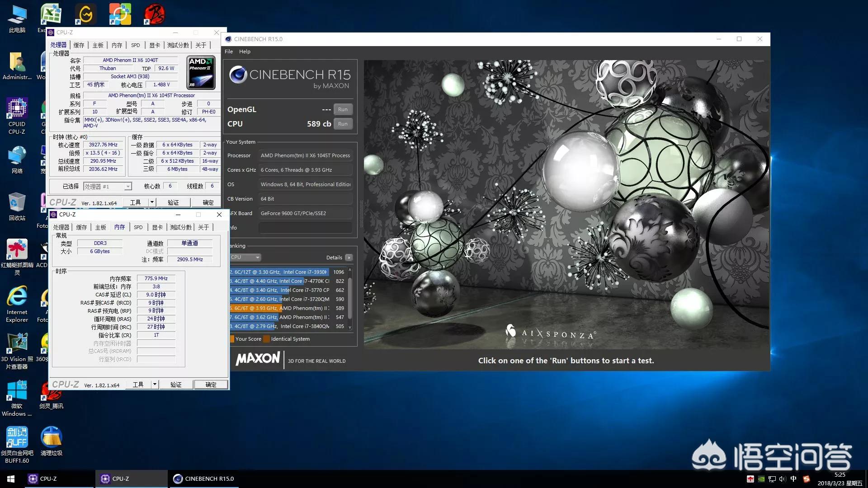The width and height of the screenshot is (868, 488).
Task: Launch 剑灵_腾讯 game shortcut
Action: pyautogui.click(x=51, y=395)
